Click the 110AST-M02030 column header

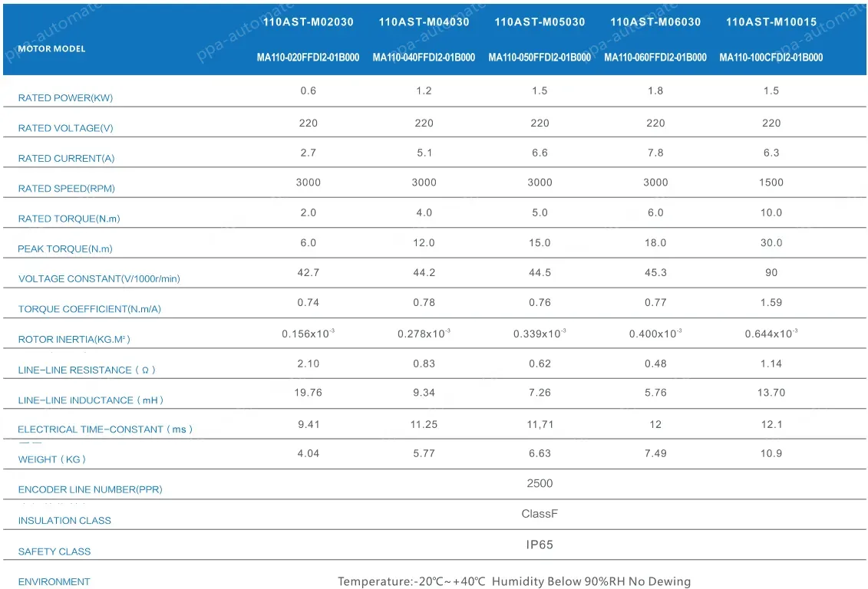[x=309, y=22]
